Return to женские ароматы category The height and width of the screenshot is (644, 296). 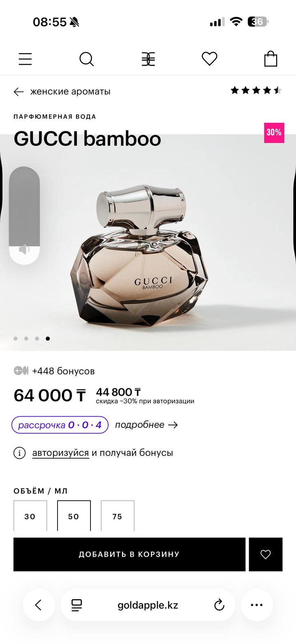click(x=62, y=91)
